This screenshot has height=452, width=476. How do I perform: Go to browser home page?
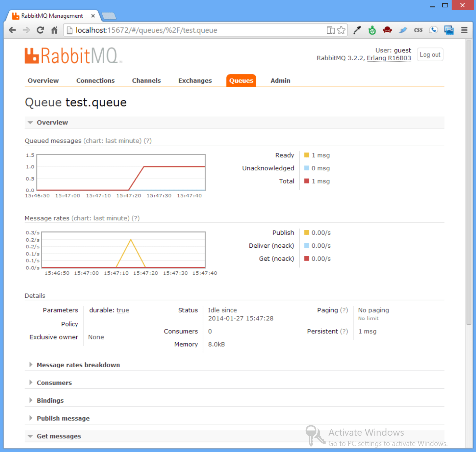(x=54, y=30)
